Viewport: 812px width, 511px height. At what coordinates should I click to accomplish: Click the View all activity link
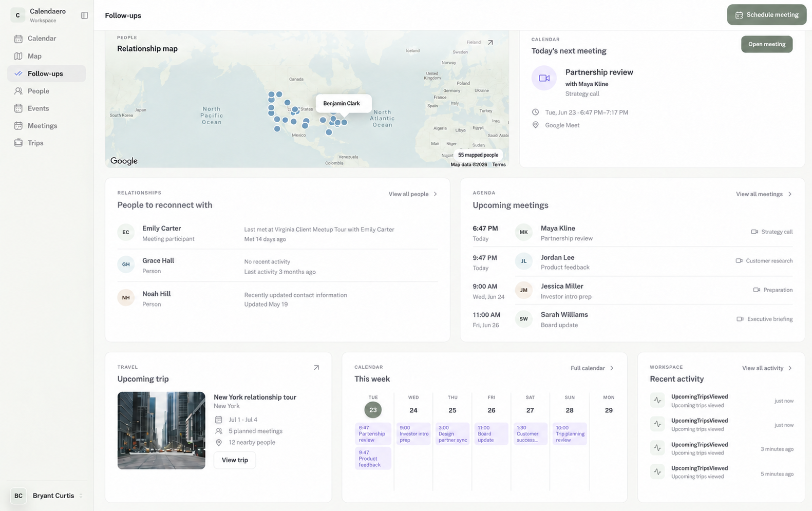(767, 368)
